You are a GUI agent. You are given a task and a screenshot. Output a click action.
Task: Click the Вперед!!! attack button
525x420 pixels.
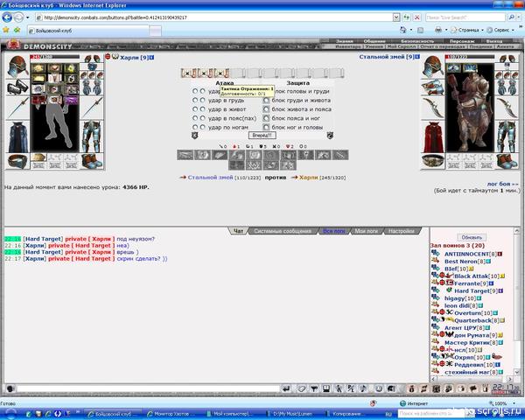click(x=262, y=136)
